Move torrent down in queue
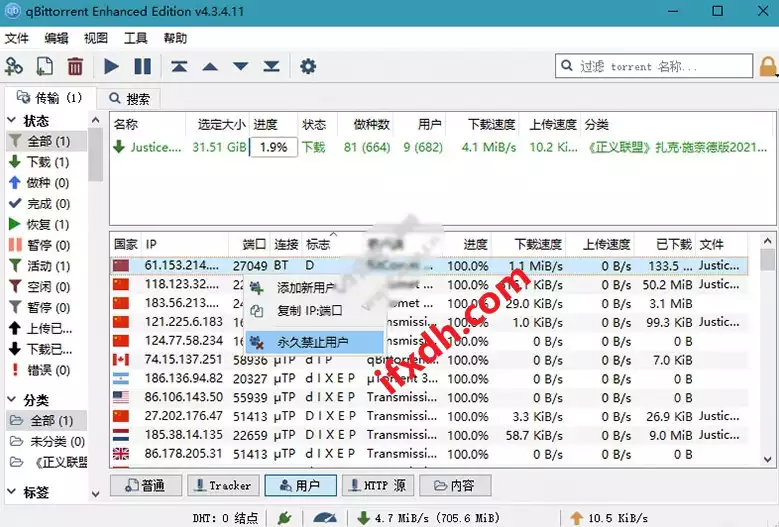The image size is (779, 527). [240, 66]
